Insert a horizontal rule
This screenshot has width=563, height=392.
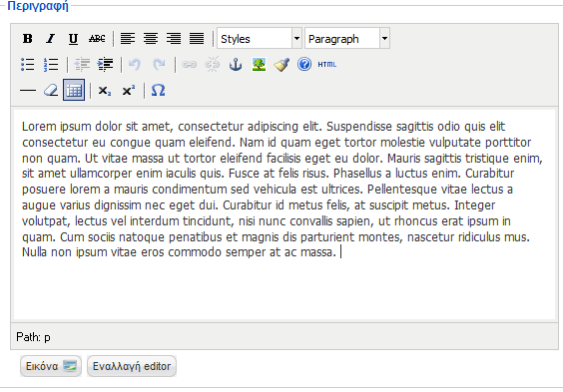[x=28, y=91]
